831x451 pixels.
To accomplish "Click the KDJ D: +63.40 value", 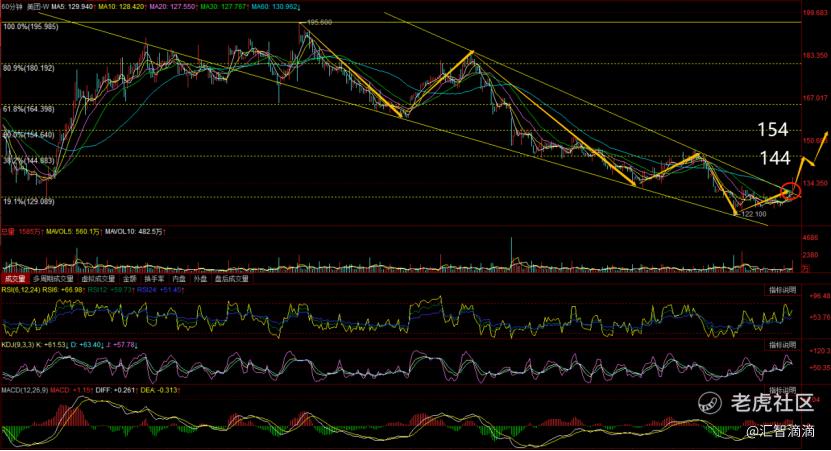I will click(88, 345).
